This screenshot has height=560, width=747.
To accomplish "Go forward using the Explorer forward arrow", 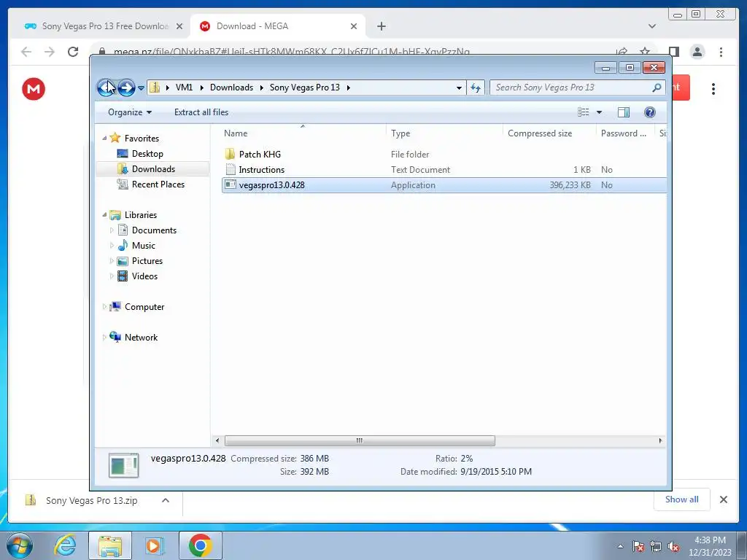I will coord(126,87).
